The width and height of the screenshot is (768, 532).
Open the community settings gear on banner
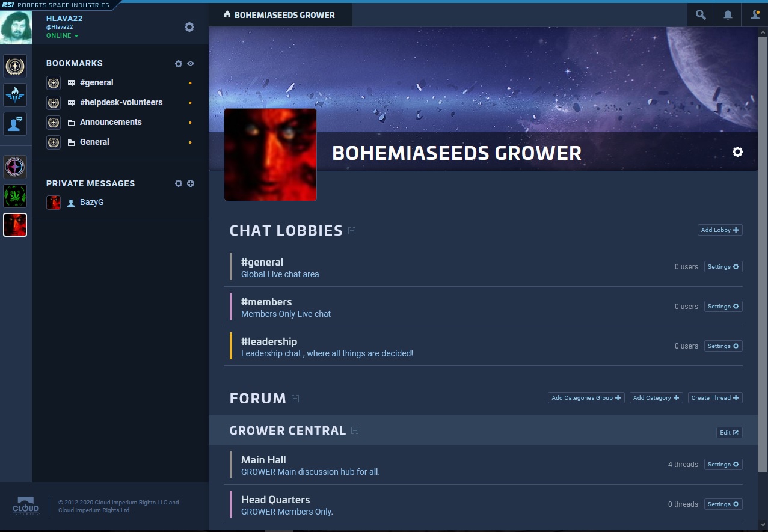(x=737, y=152)
